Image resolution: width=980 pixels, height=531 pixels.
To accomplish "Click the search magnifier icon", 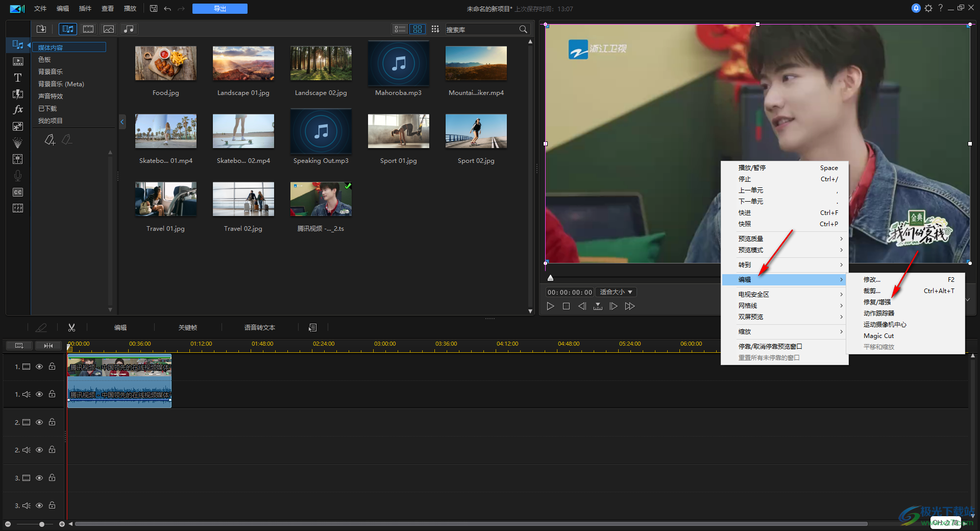I will coord(523,30).
